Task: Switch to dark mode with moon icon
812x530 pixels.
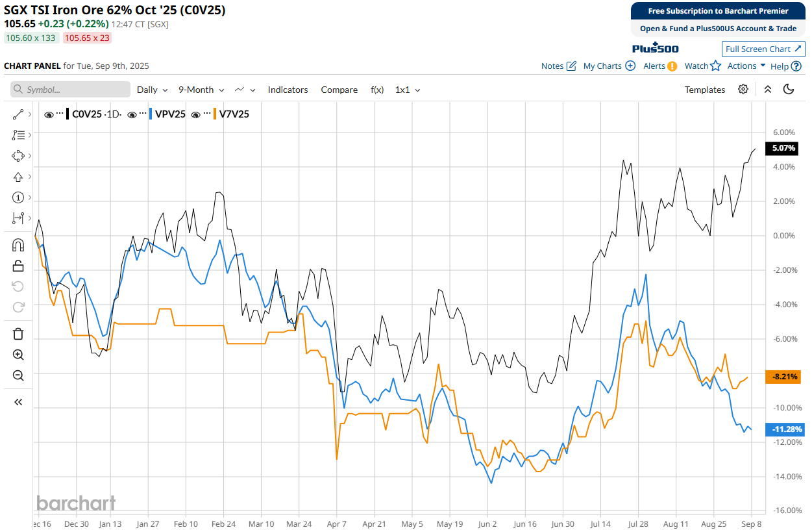Action: (789, 90)
